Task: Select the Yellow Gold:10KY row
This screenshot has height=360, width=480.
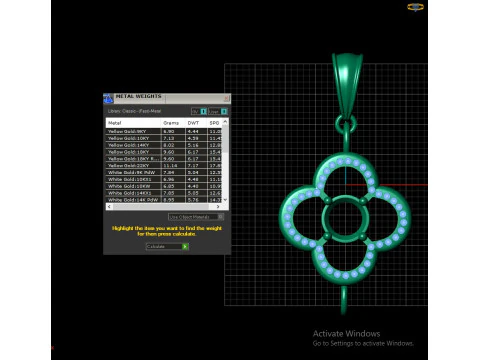Action: (164, 138)
